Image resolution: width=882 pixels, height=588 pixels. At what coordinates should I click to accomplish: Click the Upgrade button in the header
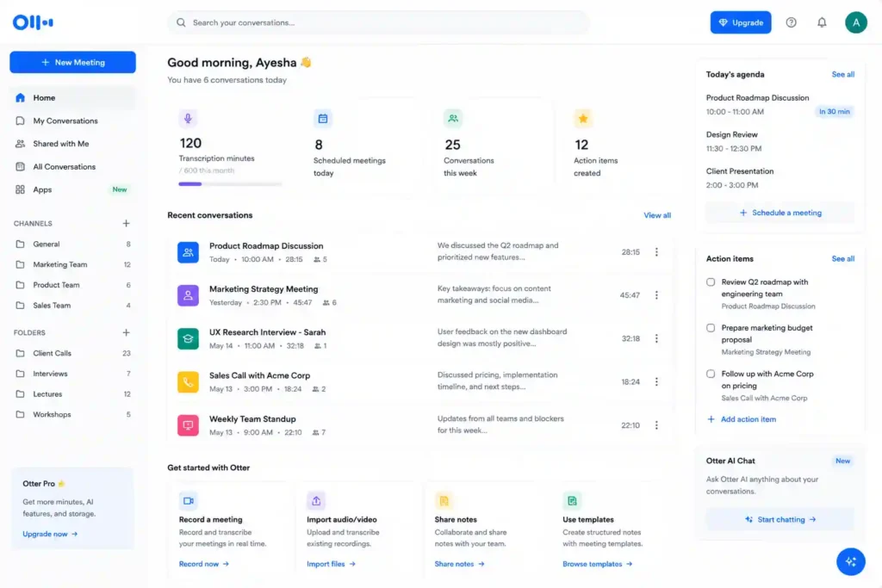(740, 22)
